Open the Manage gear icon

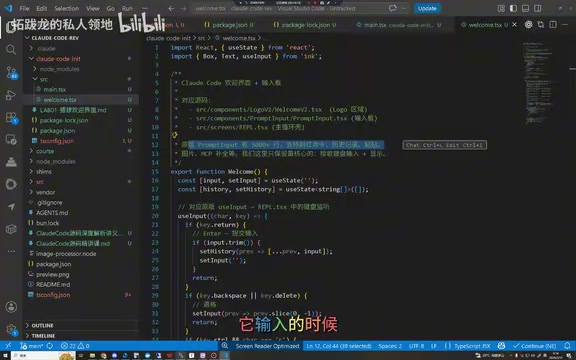[11, 330]
